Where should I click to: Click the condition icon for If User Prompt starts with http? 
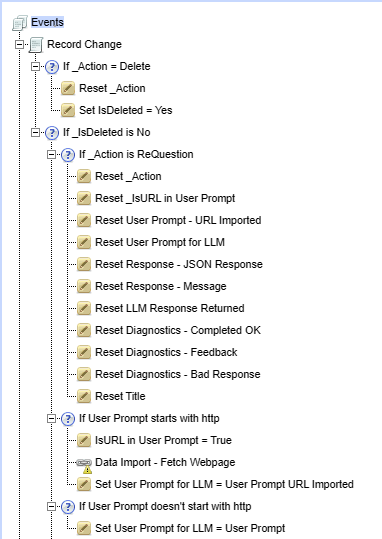click(68, 419)
